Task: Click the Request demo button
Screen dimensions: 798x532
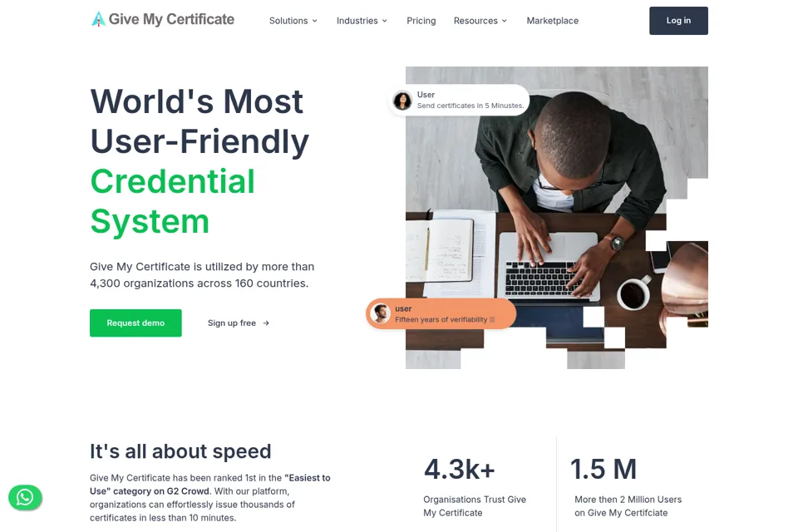Action: click(x=135, y=323)
